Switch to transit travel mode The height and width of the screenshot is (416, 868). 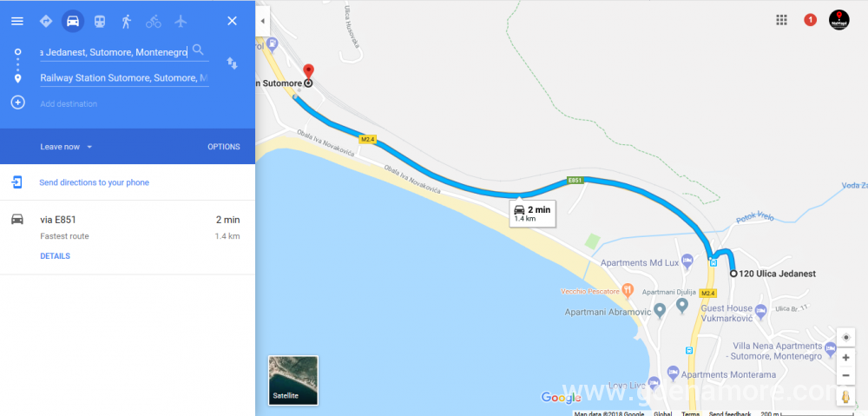(100, 21)
